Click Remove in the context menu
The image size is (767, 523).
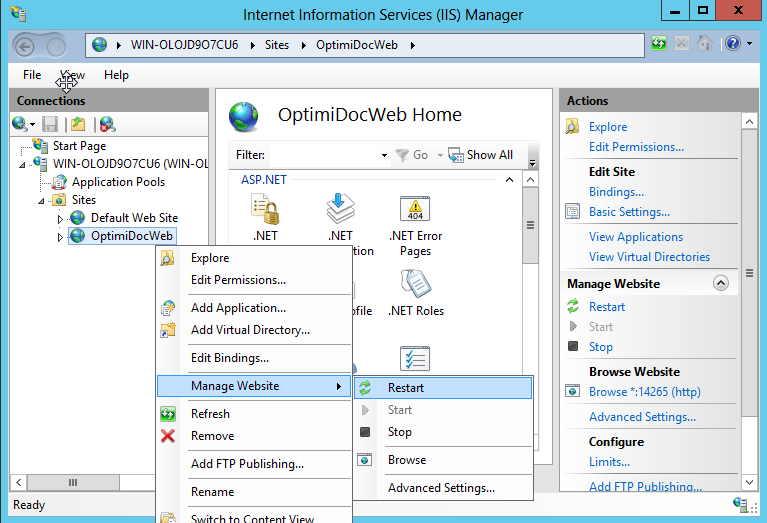(212, 436)
